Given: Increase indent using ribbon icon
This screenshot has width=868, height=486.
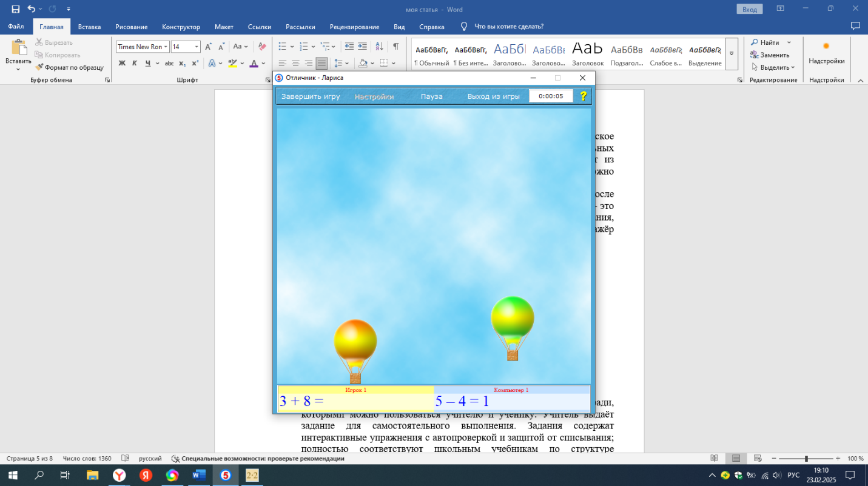Looking at the screenshot, I should [x=362, y=47].
